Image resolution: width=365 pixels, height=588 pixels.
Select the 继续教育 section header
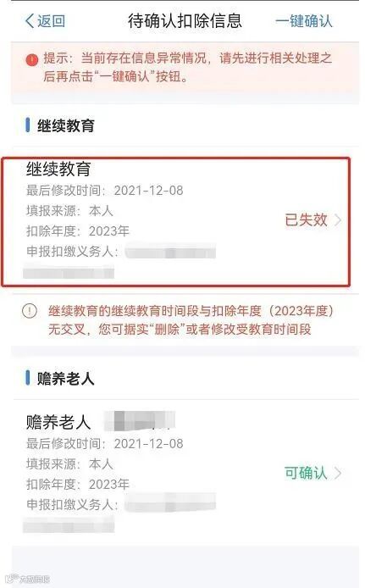pos(65,125)
